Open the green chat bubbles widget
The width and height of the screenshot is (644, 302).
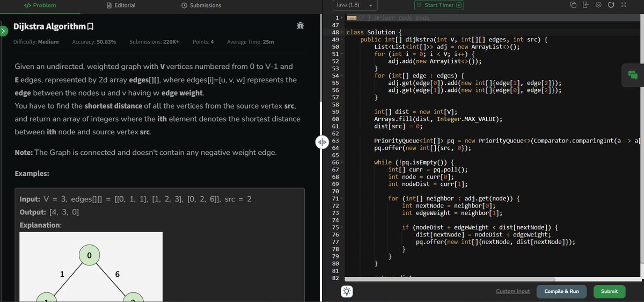633,75
